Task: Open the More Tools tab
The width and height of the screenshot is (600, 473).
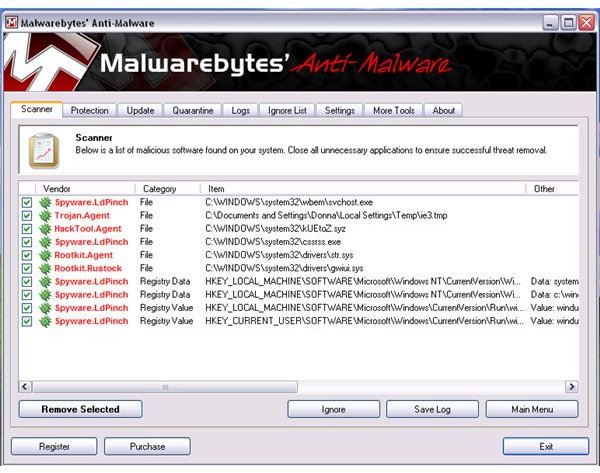Action: (394, 111)
